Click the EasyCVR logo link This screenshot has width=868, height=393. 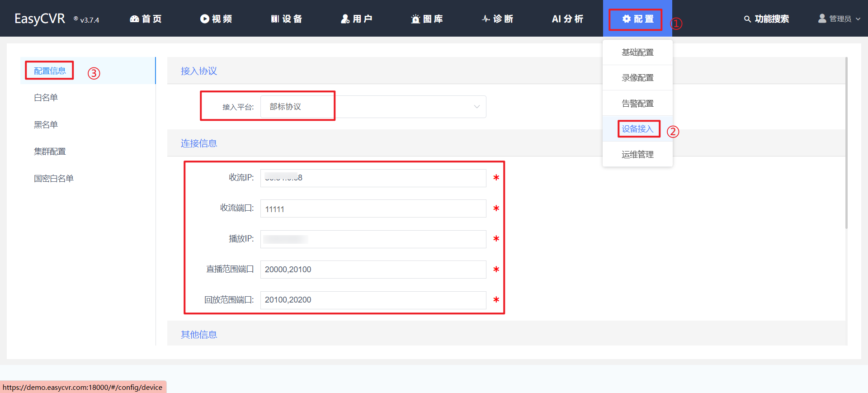click(x=40, y=19)
